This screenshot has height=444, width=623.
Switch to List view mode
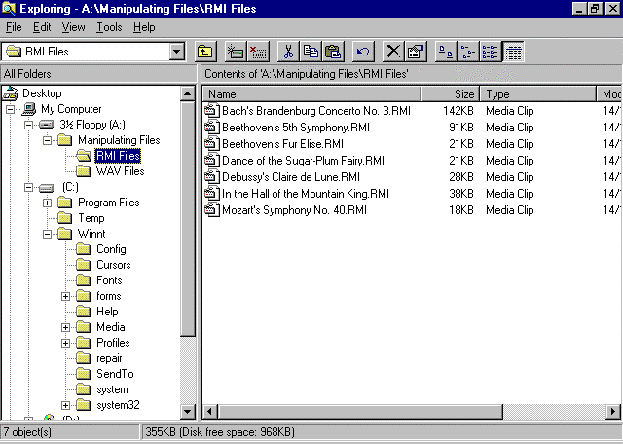491,51
